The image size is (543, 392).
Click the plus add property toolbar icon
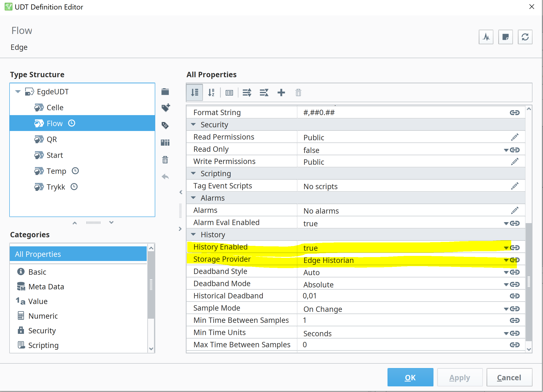tap(281, 92)
